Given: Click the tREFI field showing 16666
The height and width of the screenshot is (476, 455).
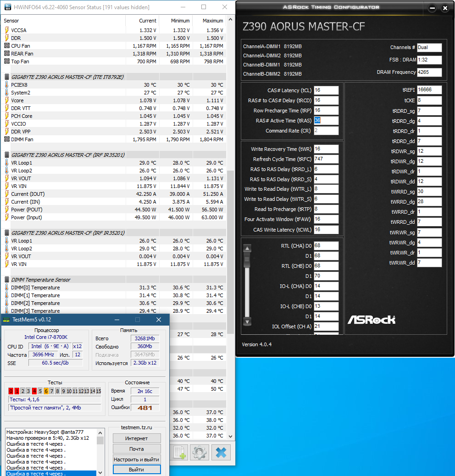Looking at the screenshot, I should (x=429, y=90).
